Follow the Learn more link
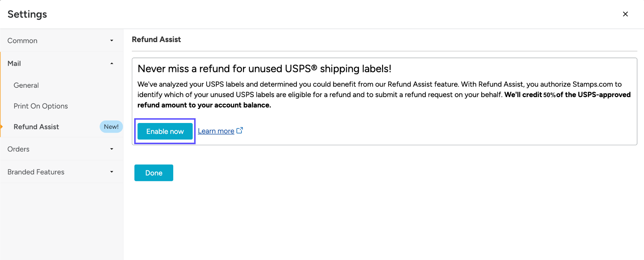Image resolution: width=644 pixels, height=260 pixels. [216, 131]
